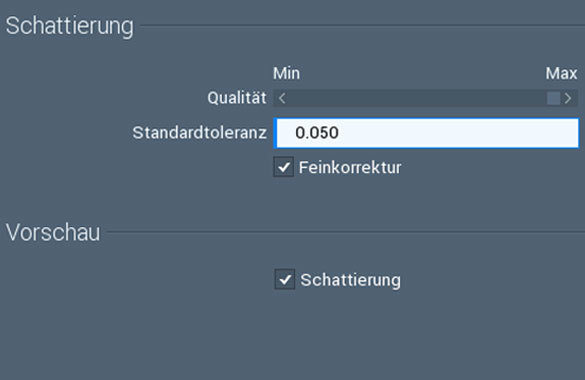The width and height of the screenshot is (585, 380).
Task: Click the Standardtoleranz label
Action: click(x=200, y=133)
